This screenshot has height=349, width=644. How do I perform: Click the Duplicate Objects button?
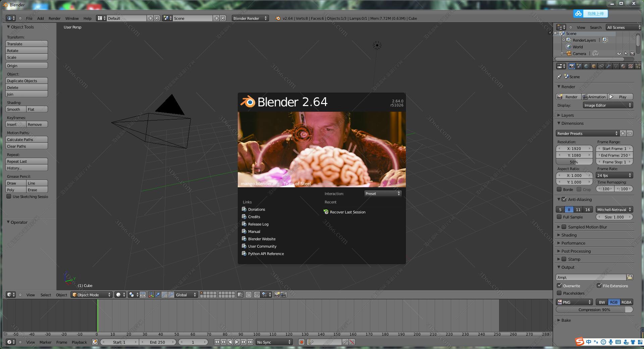pos(26,81)
